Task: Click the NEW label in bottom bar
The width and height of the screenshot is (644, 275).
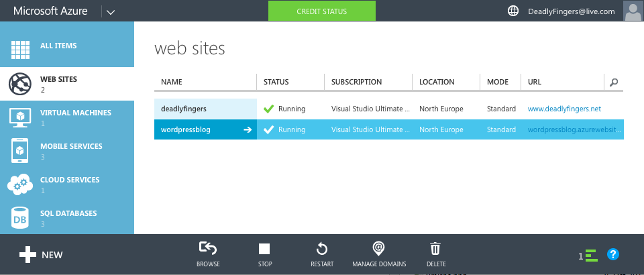Action: click(x=52, y=255)
